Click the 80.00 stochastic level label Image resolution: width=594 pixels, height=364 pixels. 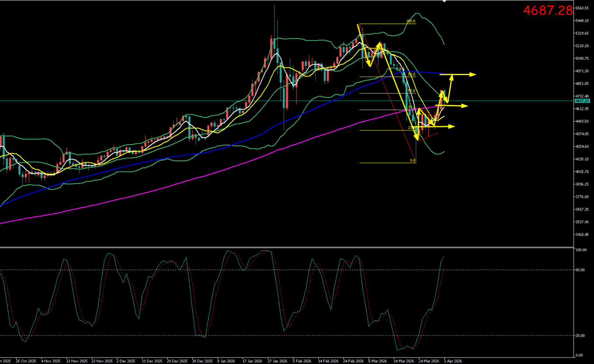coord(580,270)
